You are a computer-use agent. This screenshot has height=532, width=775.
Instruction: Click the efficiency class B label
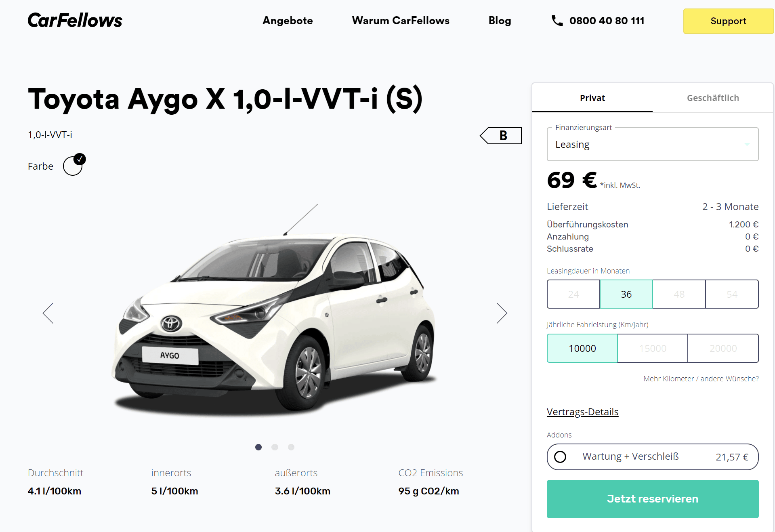[501, 135]
